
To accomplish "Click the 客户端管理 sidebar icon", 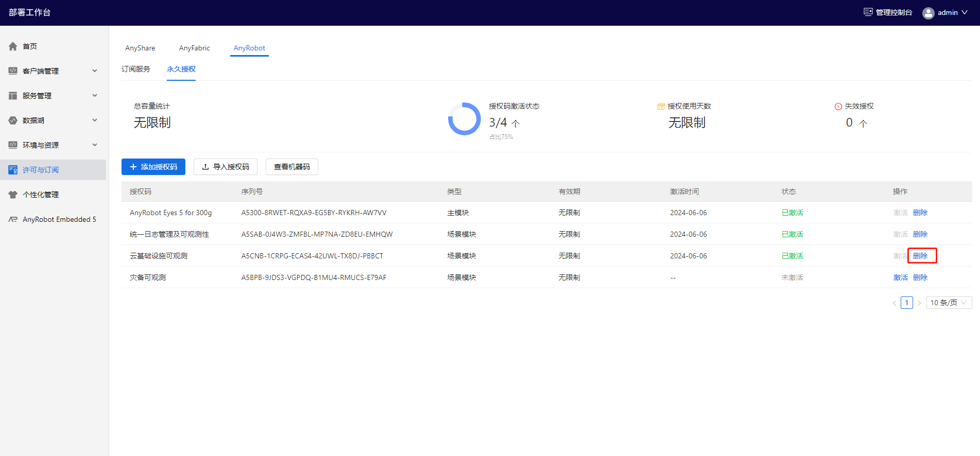I will [13, 71].
